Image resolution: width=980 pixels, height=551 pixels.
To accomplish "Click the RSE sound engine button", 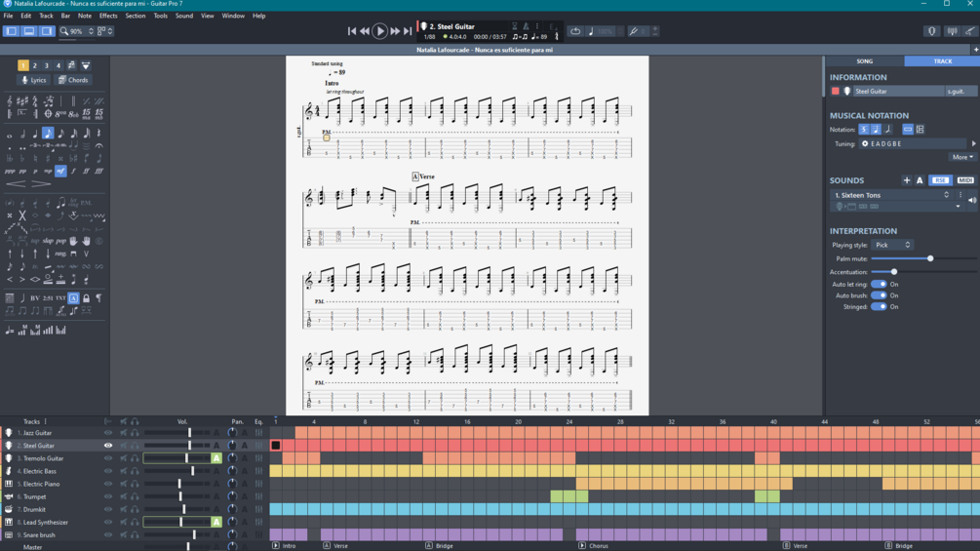I will [940, 179].
